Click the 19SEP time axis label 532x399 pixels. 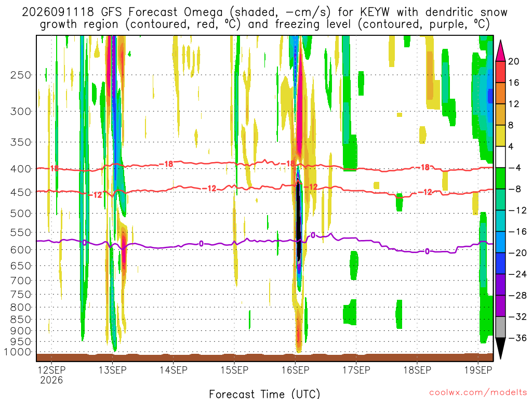click(478, 370)
